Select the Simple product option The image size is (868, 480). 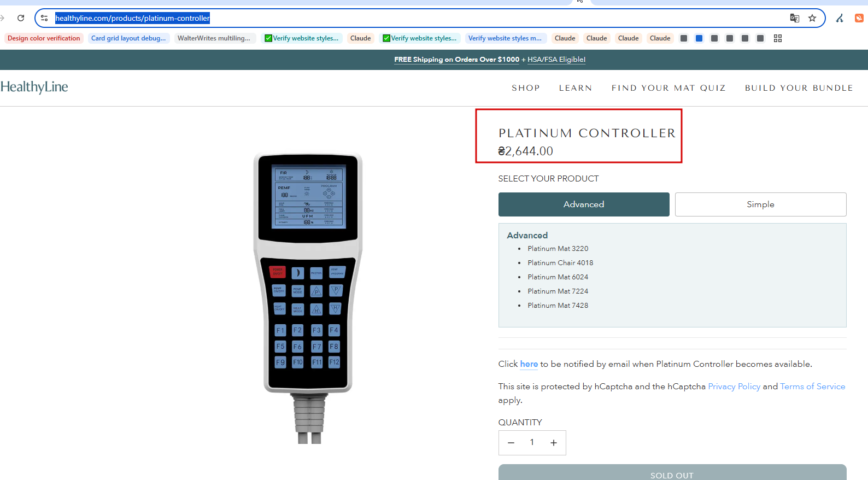click(760, 204)
